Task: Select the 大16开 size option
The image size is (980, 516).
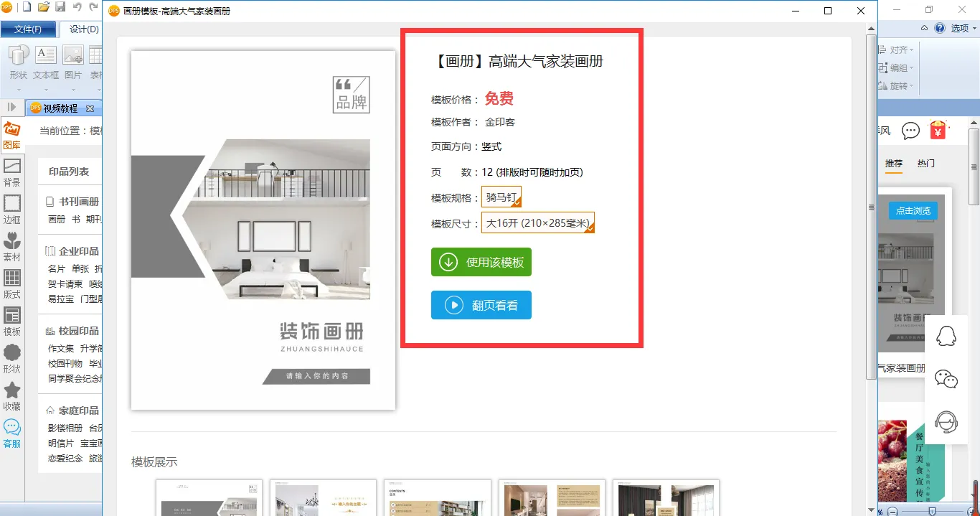Action: [x=538, y=223]
